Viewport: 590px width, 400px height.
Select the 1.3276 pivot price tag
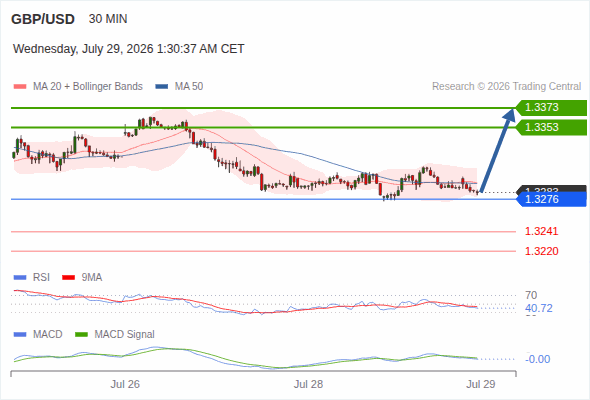tap(551, 199)
